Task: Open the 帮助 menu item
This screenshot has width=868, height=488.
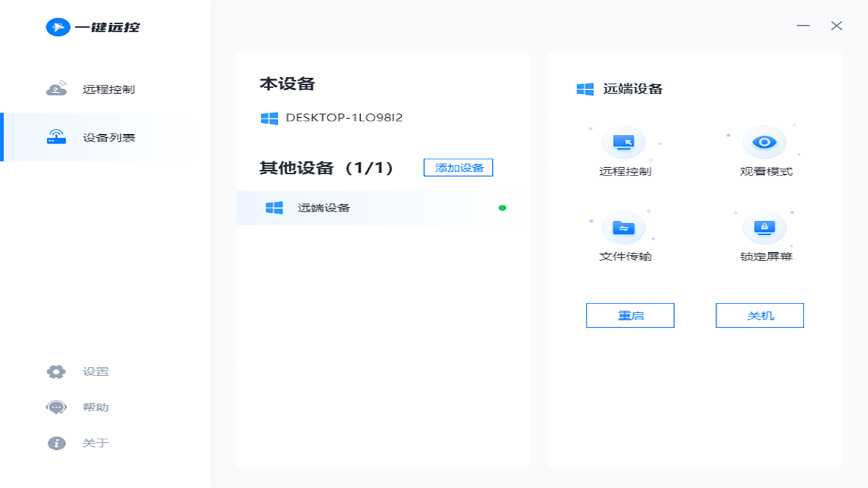Action: point(96,407)
